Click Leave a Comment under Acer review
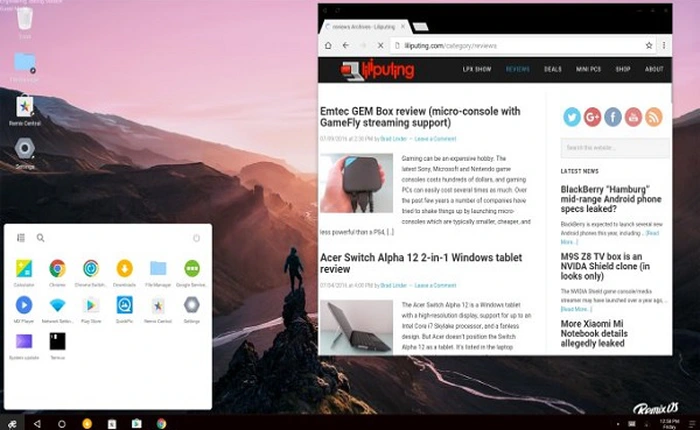Image resolution: width=700 pixels, height=430 pixels. [435, 285]
